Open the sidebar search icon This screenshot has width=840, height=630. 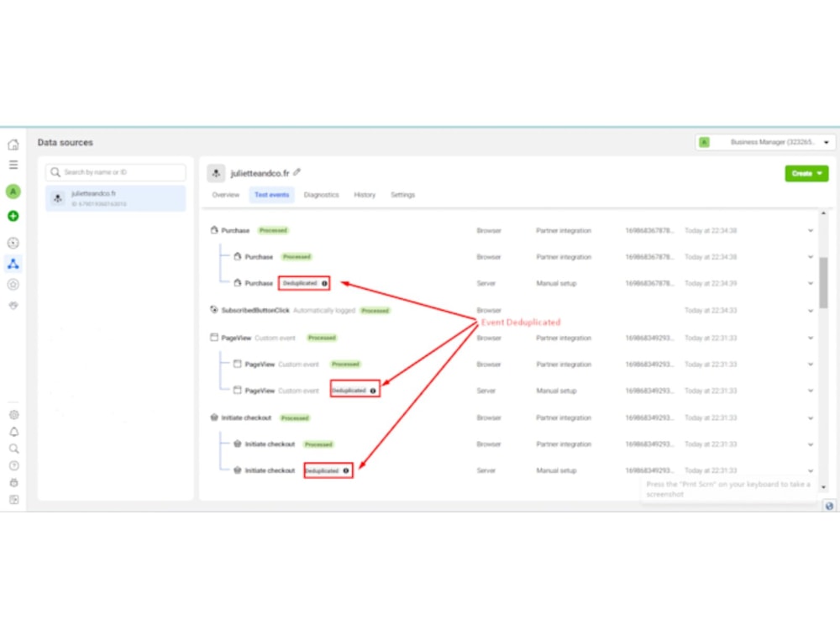tap(13, 448)
